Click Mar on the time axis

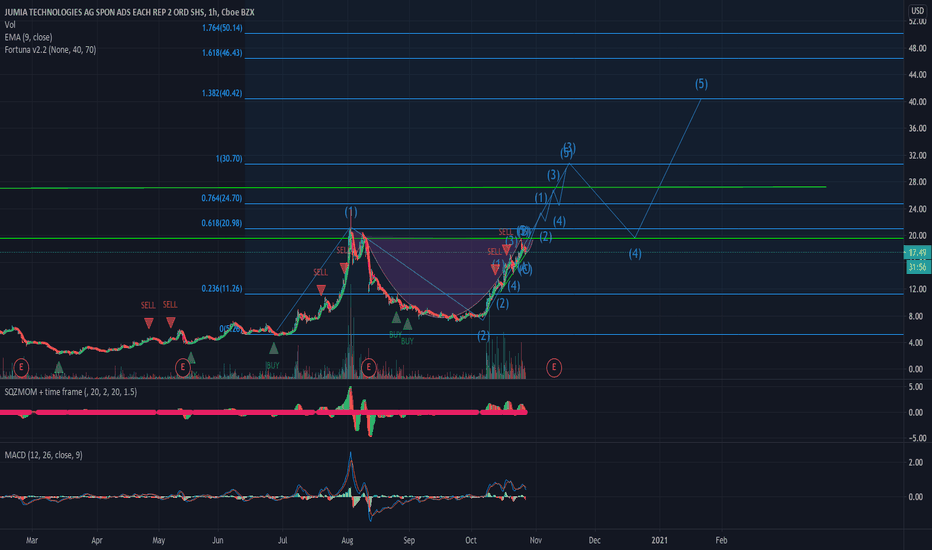[32, 540]
